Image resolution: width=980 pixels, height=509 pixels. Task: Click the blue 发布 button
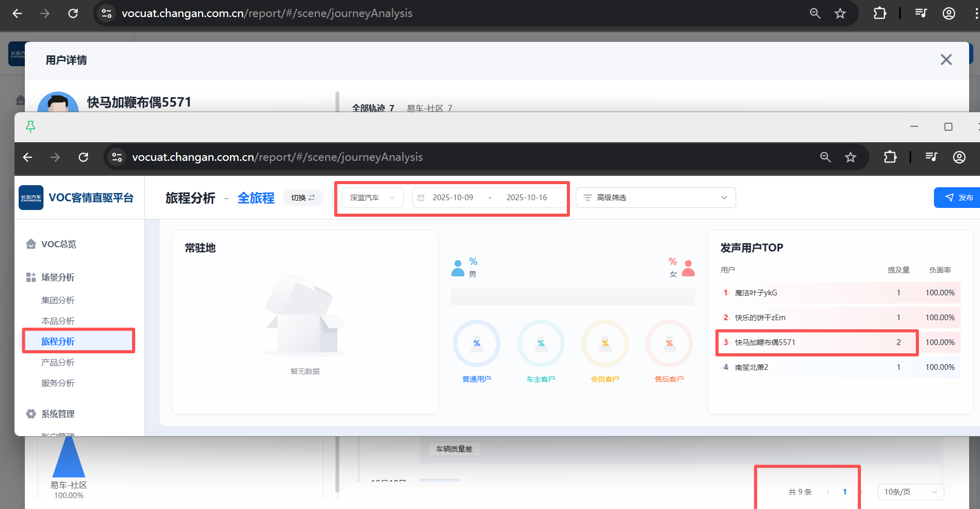(x=958, y=198)
